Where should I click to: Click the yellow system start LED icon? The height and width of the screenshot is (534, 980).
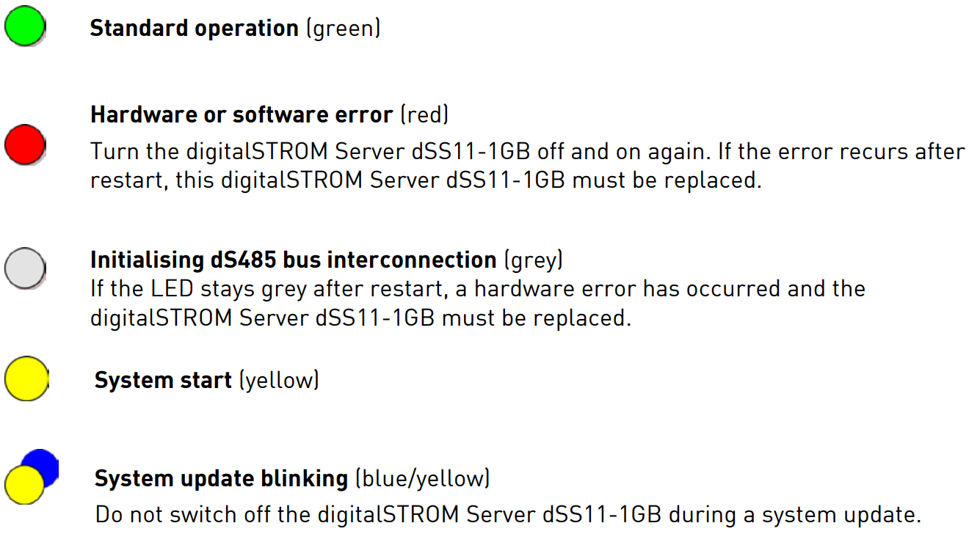coord(26,378)
